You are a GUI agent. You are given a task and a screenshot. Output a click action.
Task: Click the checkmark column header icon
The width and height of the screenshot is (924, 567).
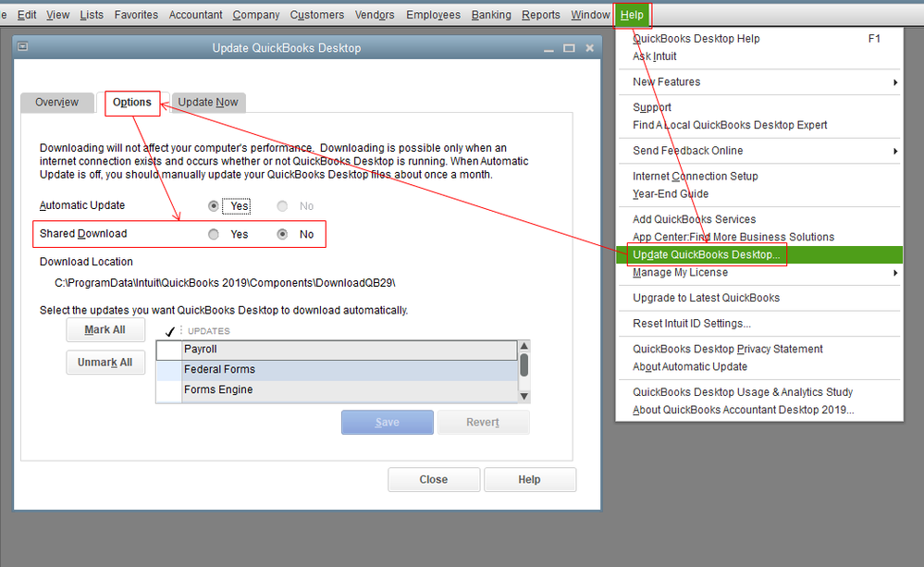pos(169,331)
